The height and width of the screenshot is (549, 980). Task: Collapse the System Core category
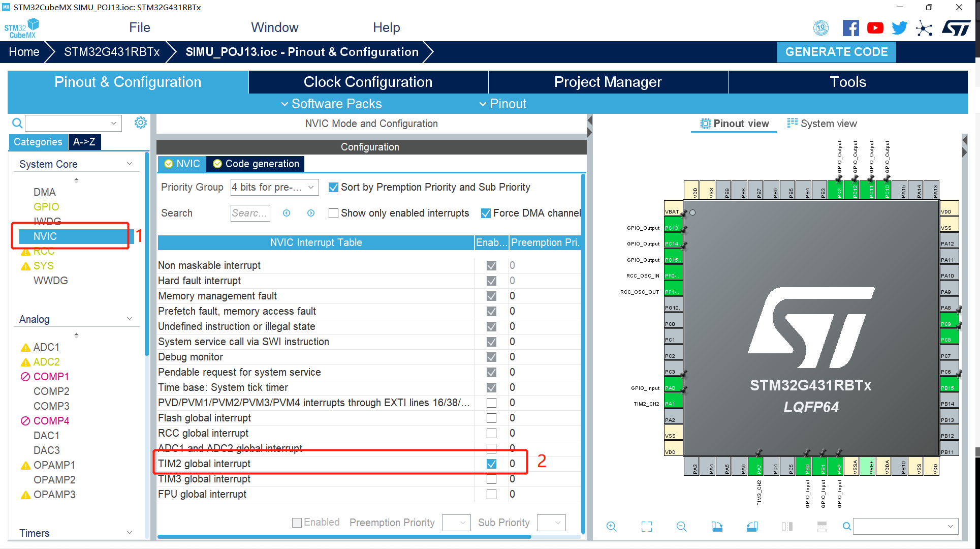click(x=130, y=164)
